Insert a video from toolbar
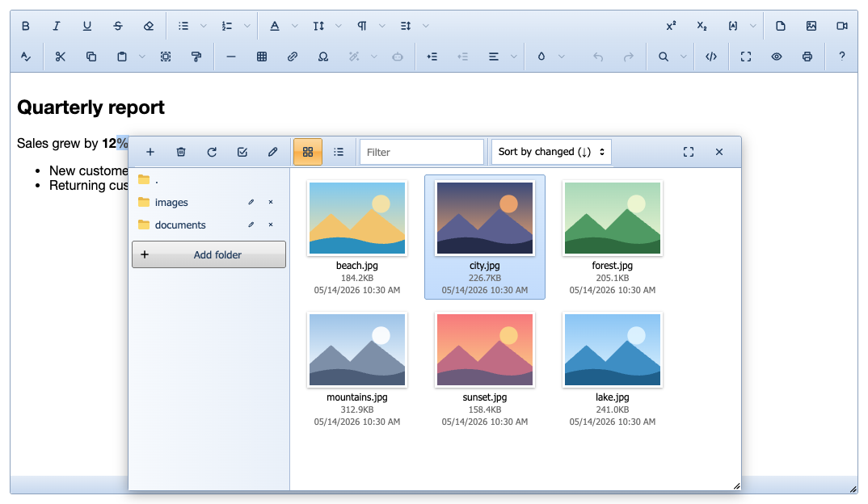Viewport: 868px width, 504px height. point(842,26)
